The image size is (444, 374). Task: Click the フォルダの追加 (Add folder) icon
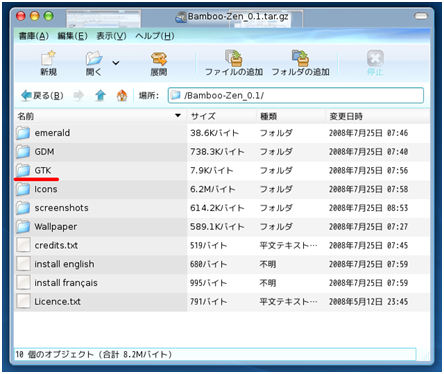(300, 58)
